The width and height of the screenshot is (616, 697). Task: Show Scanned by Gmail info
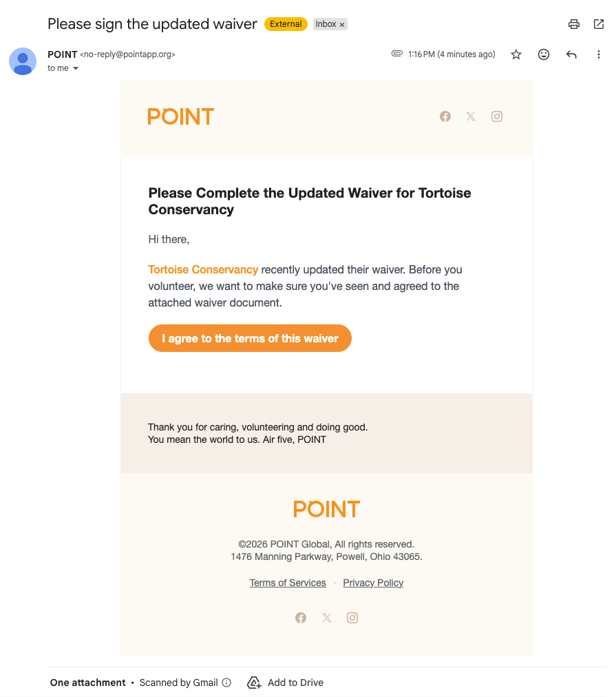point(227,683)
